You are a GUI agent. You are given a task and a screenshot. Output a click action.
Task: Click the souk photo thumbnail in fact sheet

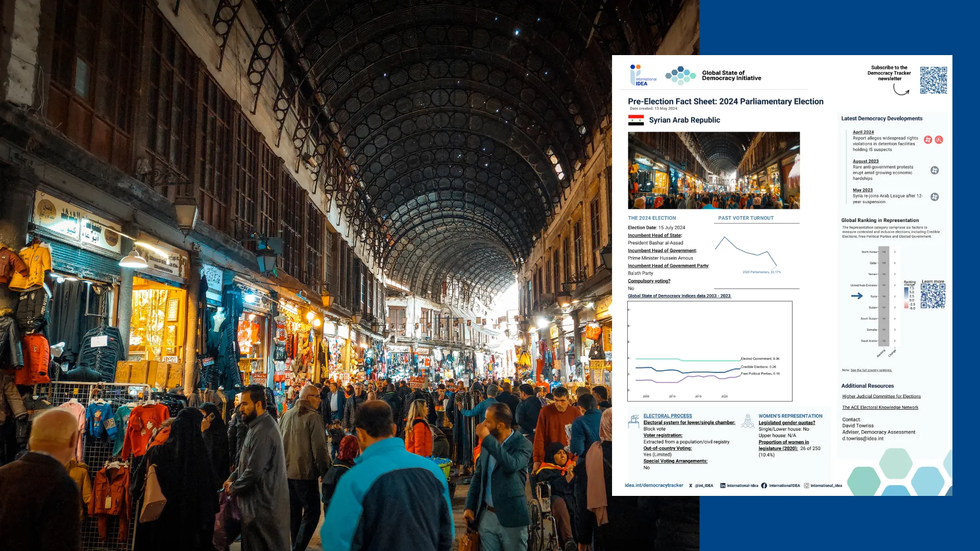[714, 170]
